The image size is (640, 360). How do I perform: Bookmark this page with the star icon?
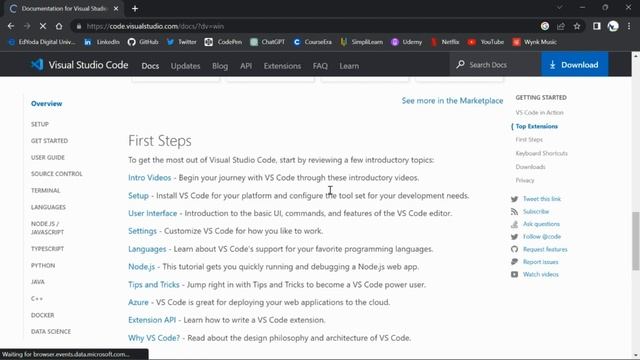tap(577, 26)
